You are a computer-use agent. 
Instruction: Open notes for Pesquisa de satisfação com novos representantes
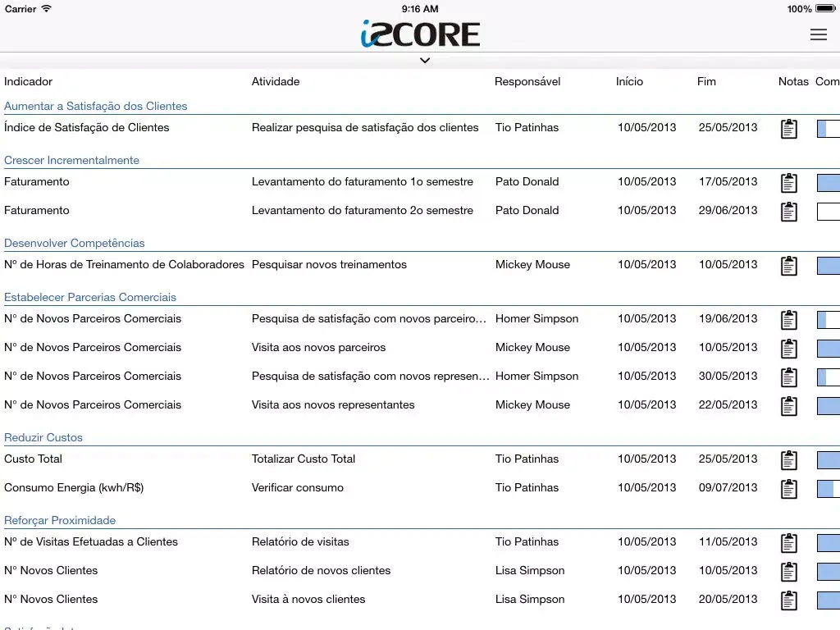tap(788, 377)
